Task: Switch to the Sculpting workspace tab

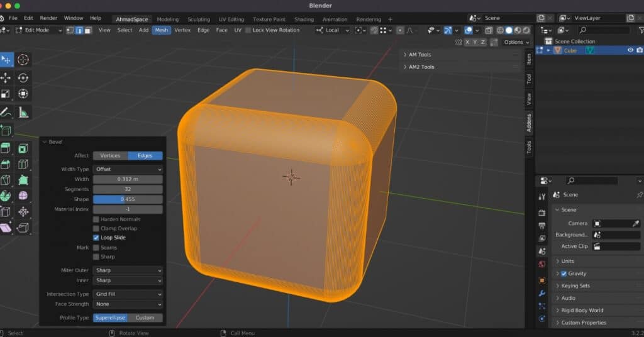Action: (197, 19)
